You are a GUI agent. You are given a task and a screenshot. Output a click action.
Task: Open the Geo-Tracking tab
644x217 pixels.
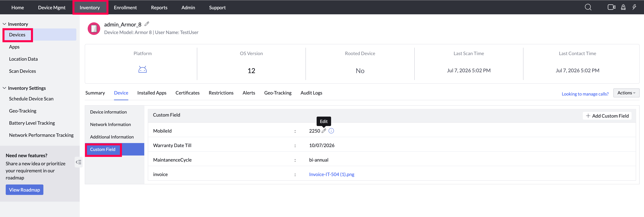pyautogui.click(x=278, y=93)
